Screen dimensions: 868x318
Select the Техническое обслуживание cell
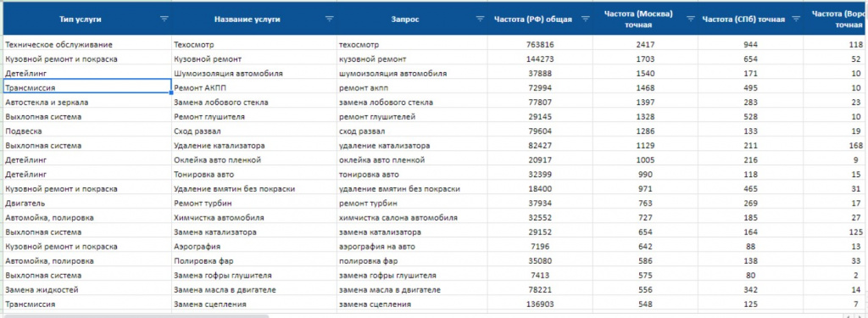pyautogui.click(x=87, y=44)
